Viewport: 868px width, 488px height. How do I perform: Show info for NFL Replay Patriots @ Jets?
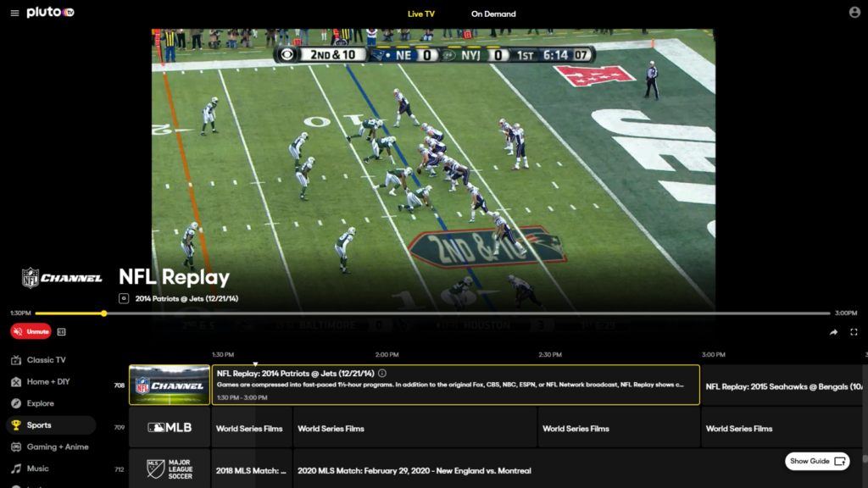click(382, 374)
